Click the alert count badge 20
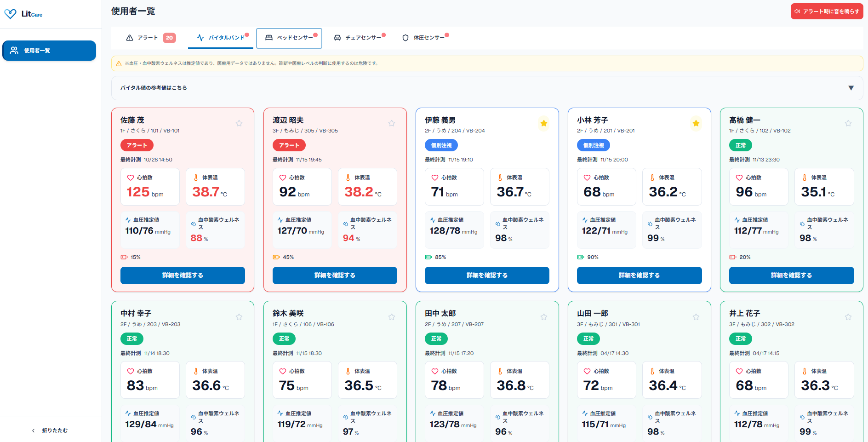 169,38
